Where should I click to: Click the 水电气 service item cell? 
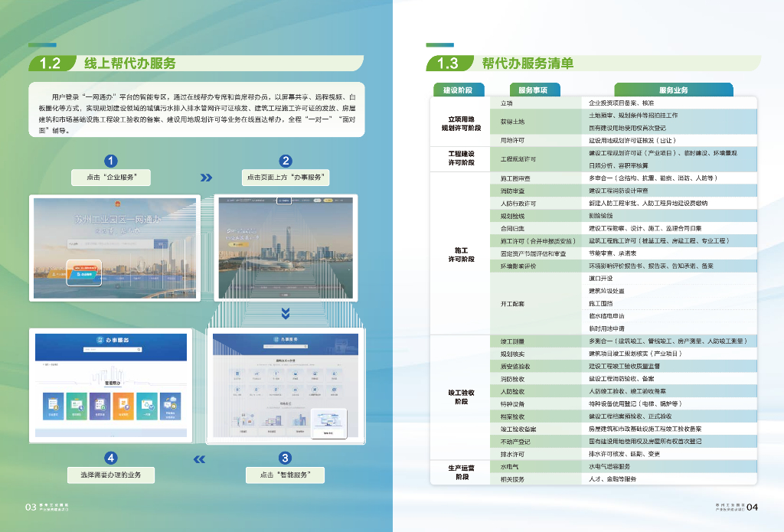(536, 467)
